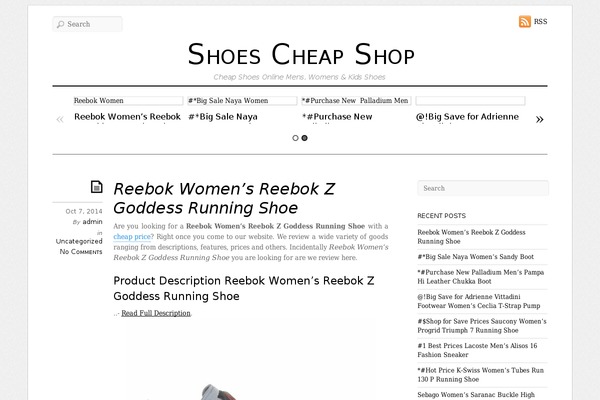Image resolution: width=600 pixels, height=400 pixels.
Task: Open the Big Save for Adrienne carousel item
Action: pyautogui.click(x=467, y=117)
